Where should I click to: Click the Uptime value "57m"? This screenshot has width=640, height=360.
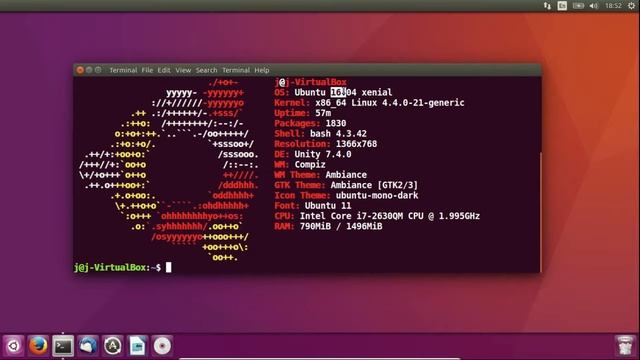click(323, 113)
